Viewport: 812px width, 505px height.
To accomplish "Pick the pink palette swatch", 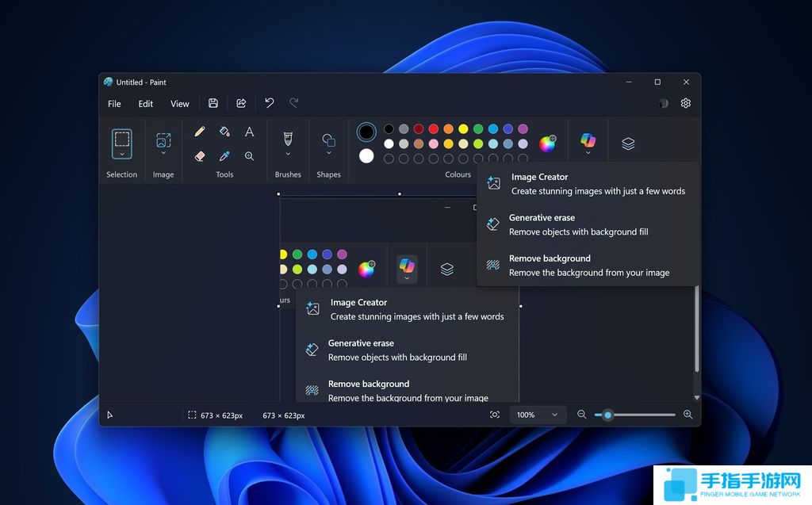I will pos(434,143).
